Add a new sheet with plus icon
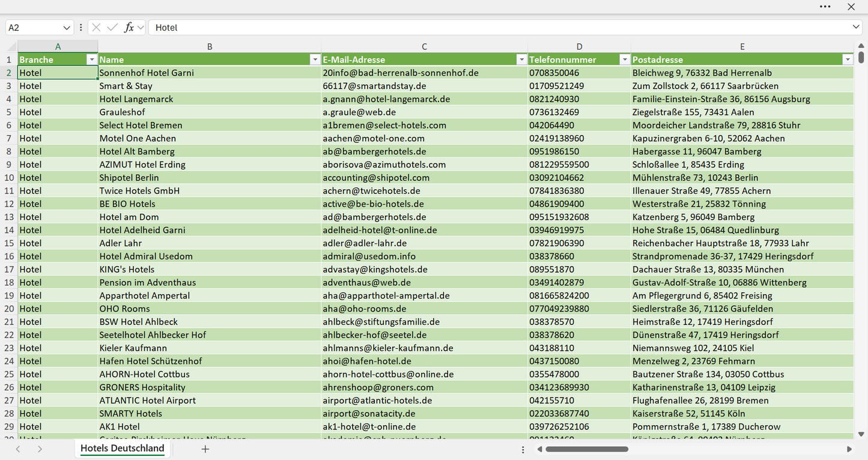This screenshot has height=460, width=868. click(205, 449)
